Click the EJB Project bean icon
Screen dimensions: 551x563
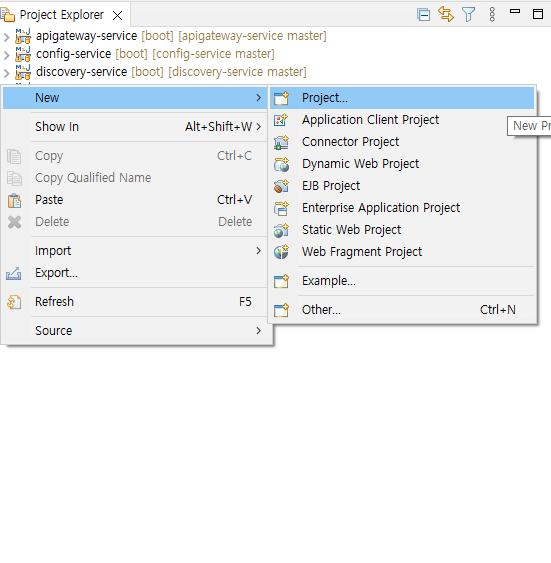coord(281,186)
